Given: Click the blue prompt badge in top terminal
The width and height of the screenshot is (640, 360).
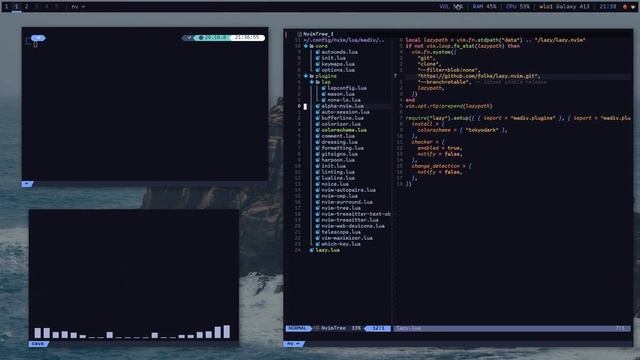Looking at the screenshot, I should [38, 38].
